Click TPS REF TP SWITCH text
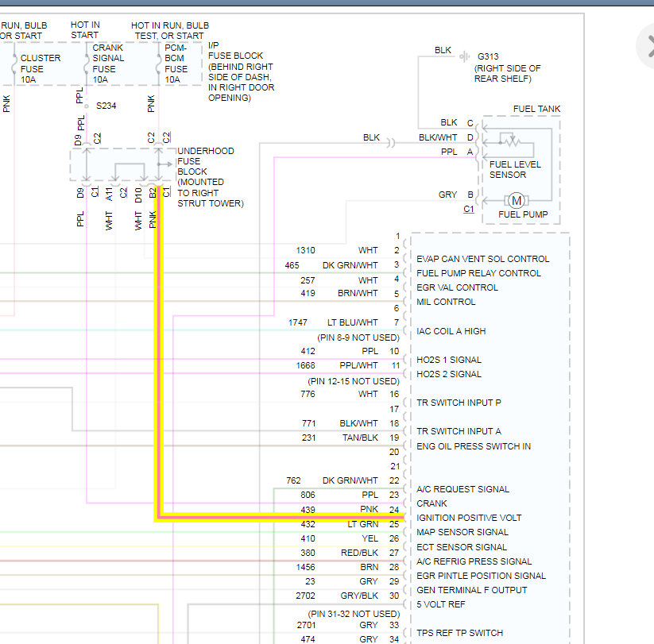 pos(459,633)
